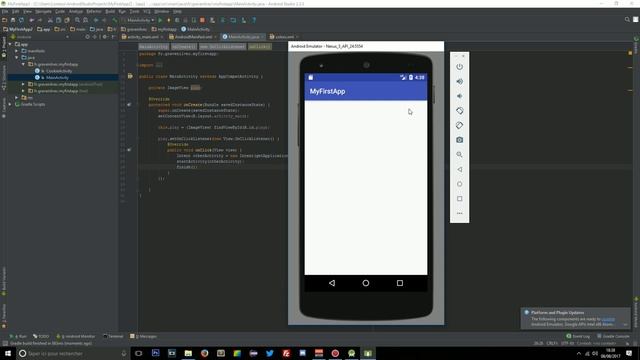Tap the phone's on-screen Recents button

(400, 283)
